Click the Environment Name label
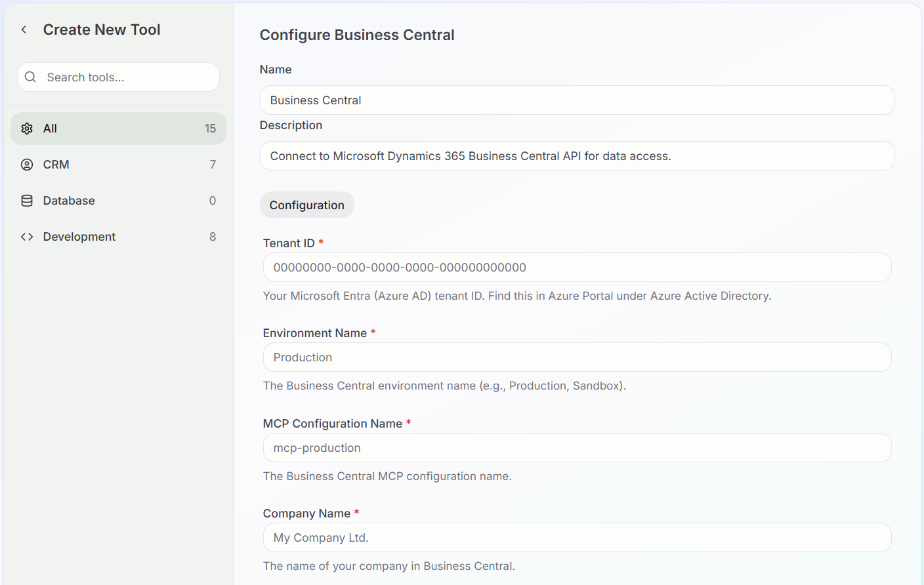The width and height of the screenshot is (924, 585). (315, 333)
